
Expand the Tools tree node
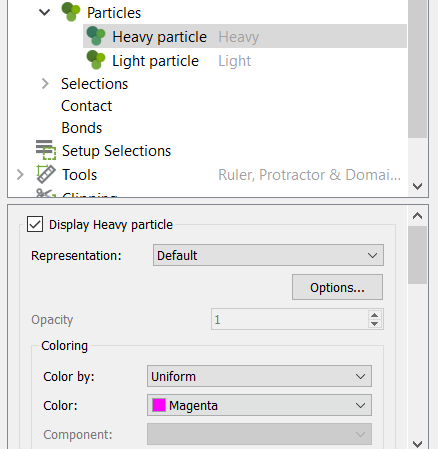pos(20,174)
